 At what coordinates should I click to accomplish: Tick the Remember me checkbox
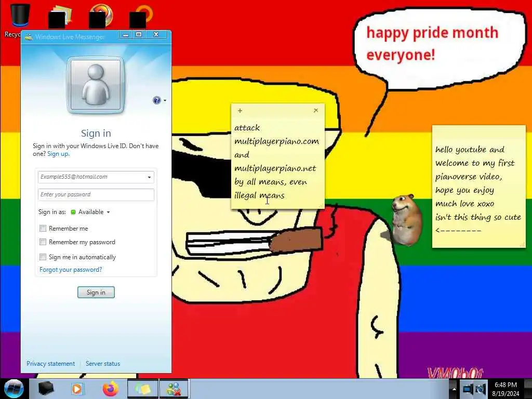tap(43, 229)
